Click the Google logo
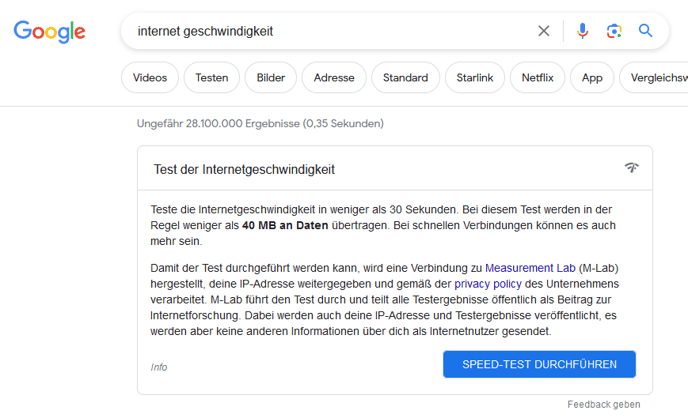 click(50, 31)
